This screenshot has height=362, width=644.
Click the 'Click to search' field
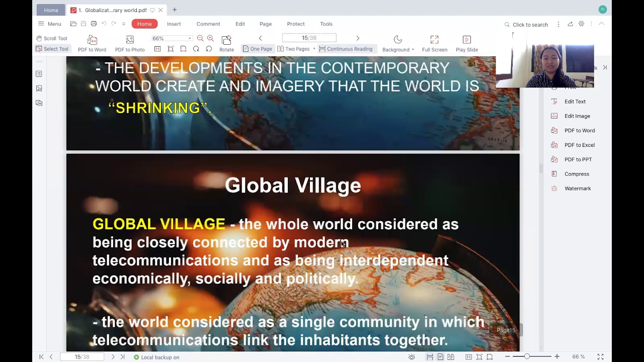[526, 25]
